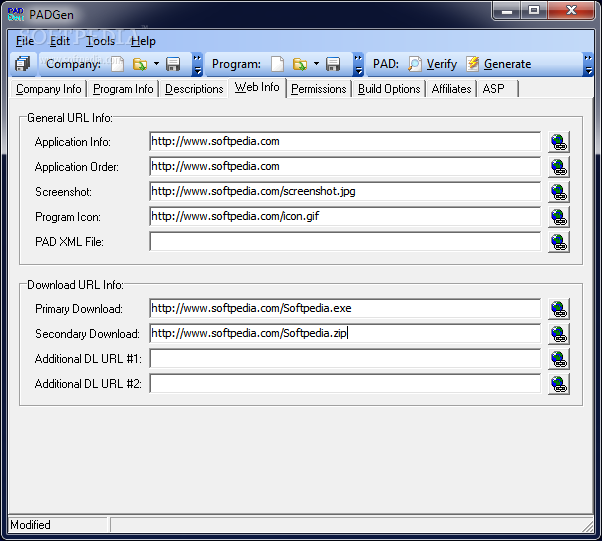Focus the Program Icon URL field
This screenshot has width=602, height=541.
pyautogui.click(x=345, y=216)
